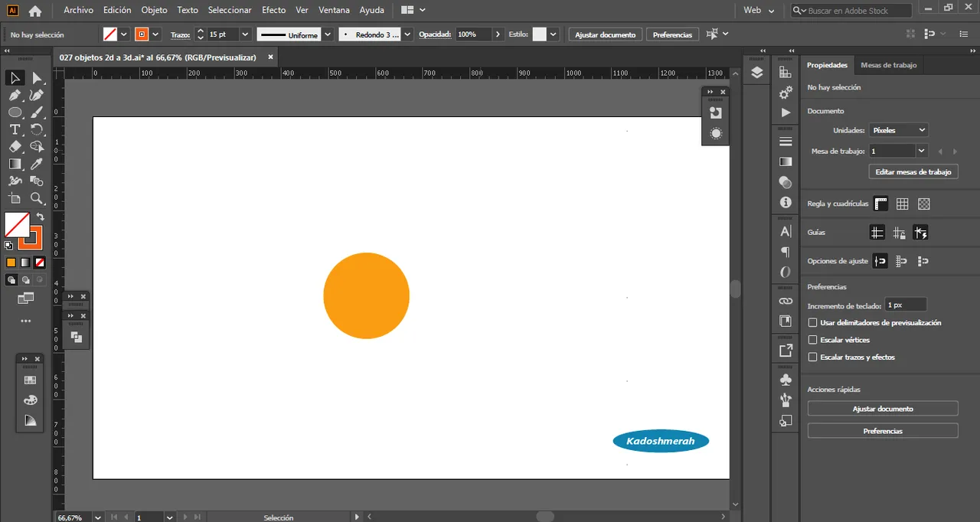Open the Web workspace switcher dropdown
Image resolution: width=980 pixels, height=522 pixels.
759,11
